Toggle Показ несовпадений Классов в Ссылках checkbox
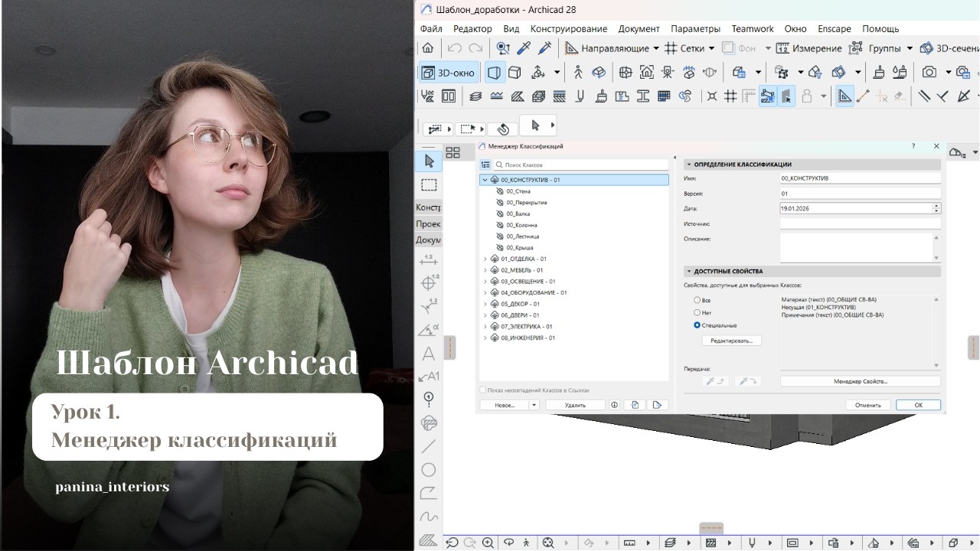980x551 pixels. pyautogui.click(x=483, y=390)
